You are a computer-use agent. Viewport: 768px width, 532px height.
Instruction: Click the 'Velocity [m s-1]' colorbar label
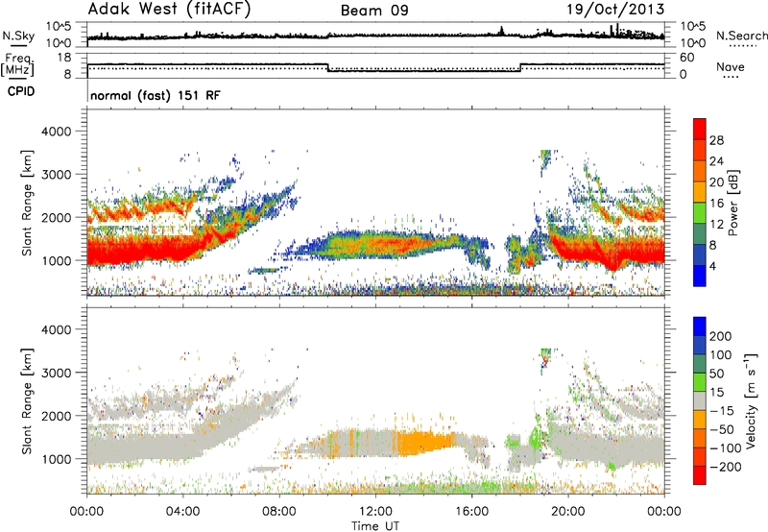point(751,400)
